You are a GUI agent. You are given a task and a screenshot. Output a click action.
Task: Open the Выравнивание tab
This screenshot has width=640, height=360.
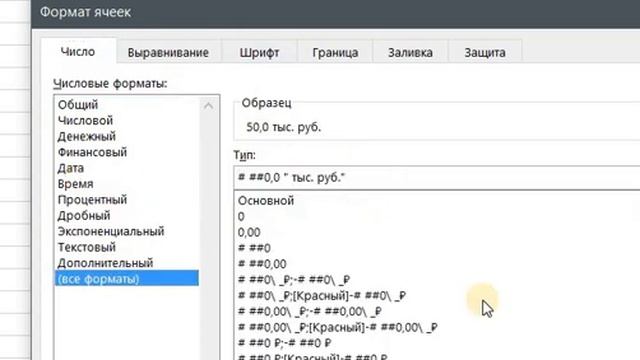168,52
